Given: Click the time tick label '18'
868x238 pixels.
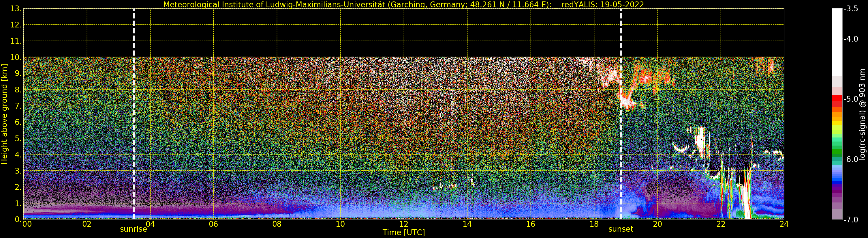Looking at the screenshot, I should tap(594, 224).
